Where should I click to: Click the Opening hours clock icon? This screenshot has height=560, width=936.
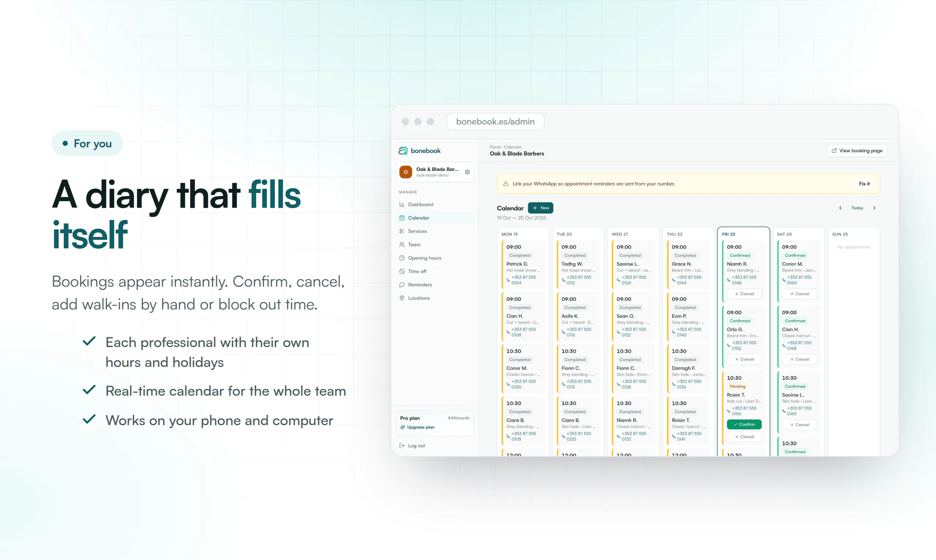402,258
